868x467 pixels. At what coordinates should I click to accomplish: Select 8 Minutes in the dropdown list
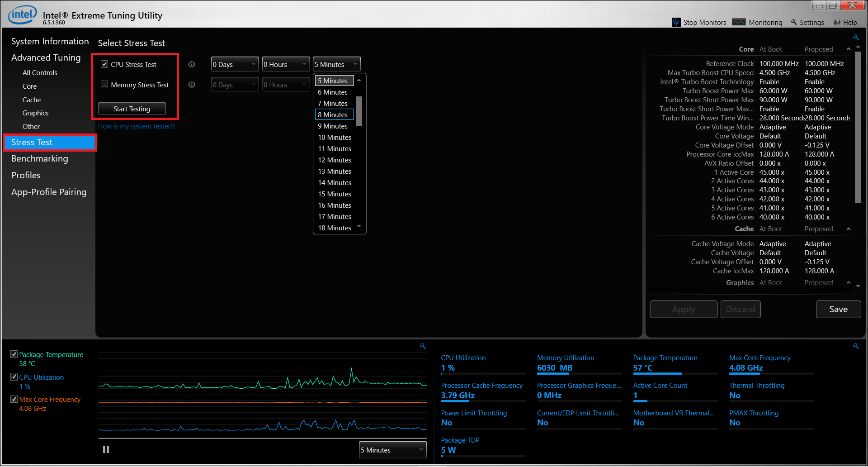[335, 114]
